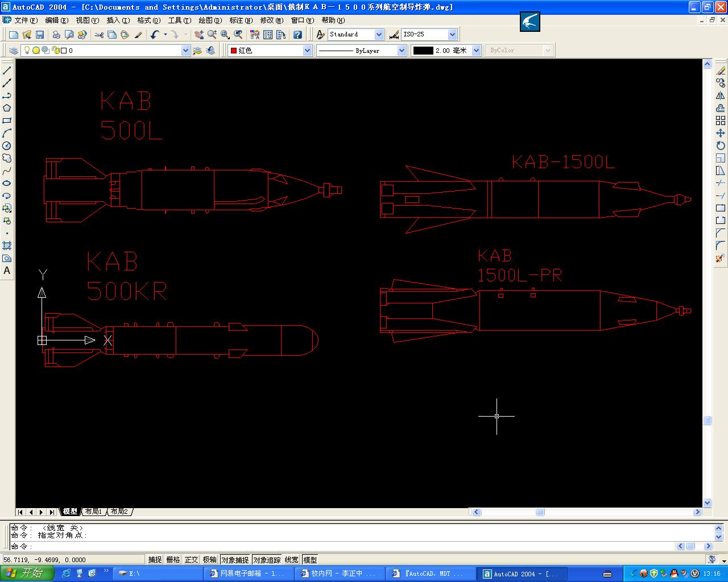
Task: Expand the 红色 color control dropdown
Action: [307, 51]
